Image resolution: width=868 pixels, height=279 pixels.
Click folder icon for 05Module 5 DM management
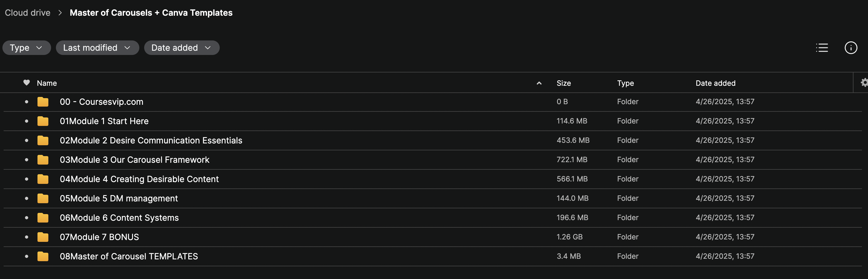pyautogui.click(x=43, y=198)
